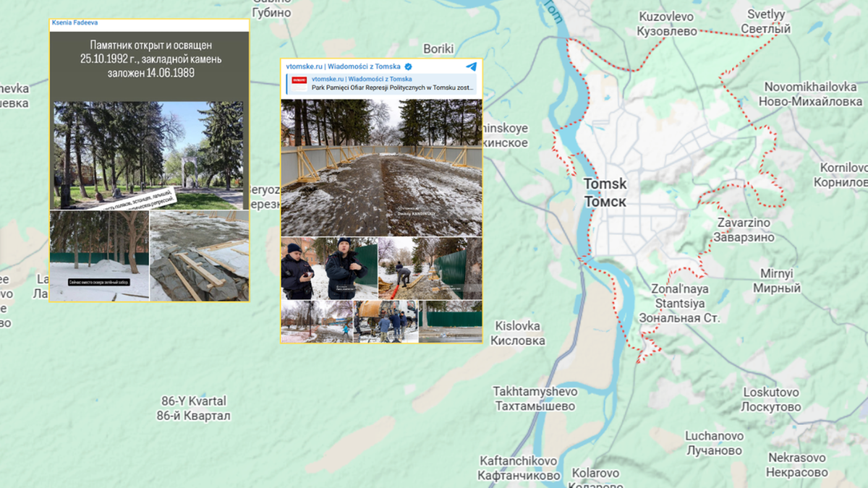Select the Kuzovlevo place label
This screenshot has height=488, width=868.
[666, 24]
